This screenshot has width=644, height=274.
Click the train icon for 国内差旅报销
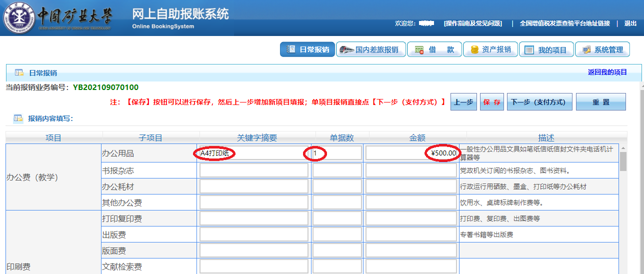click(x=346, y=49)
